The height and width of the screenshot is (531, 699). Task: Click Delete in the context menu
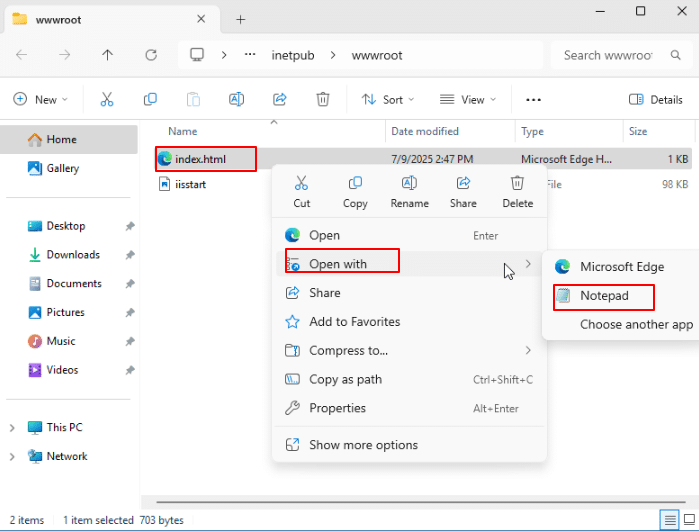pos(518,192)
